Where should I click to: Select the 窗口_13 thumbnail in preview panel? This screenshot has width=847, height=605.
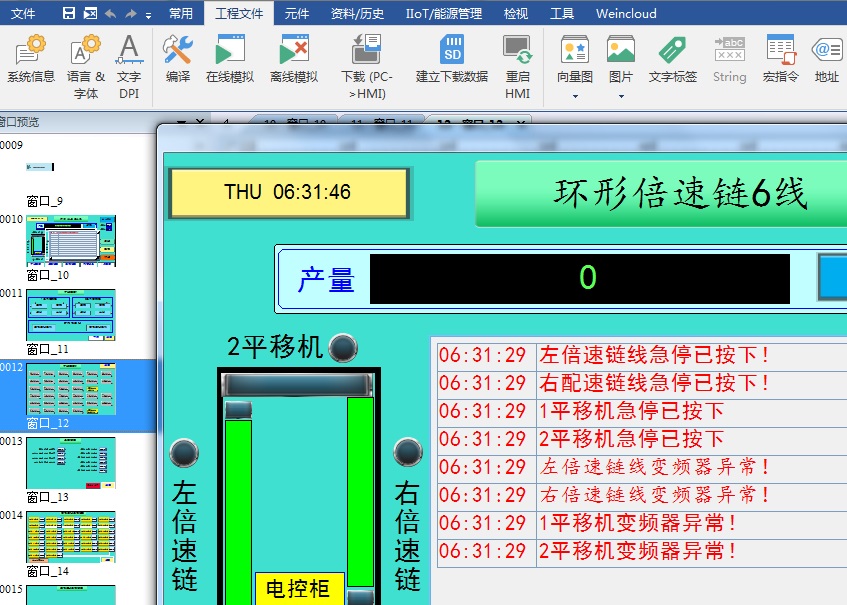coord(71,462)
